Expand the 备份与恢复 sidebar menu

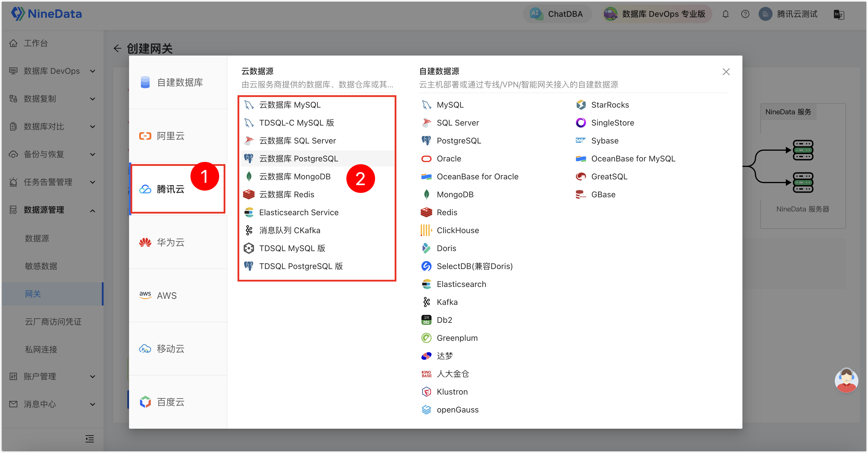52,154
